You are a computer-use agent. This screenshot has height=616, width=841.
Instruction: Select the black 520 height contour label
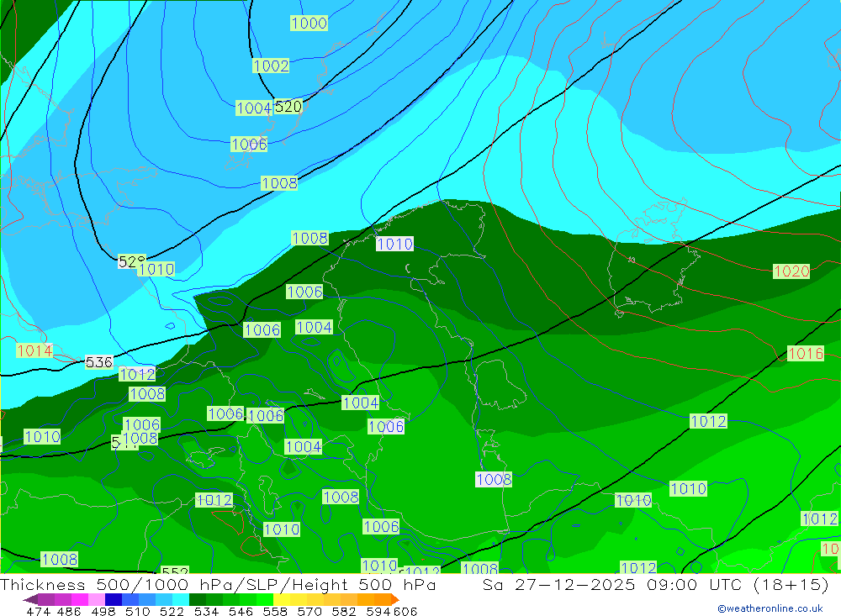pos(288,107)
